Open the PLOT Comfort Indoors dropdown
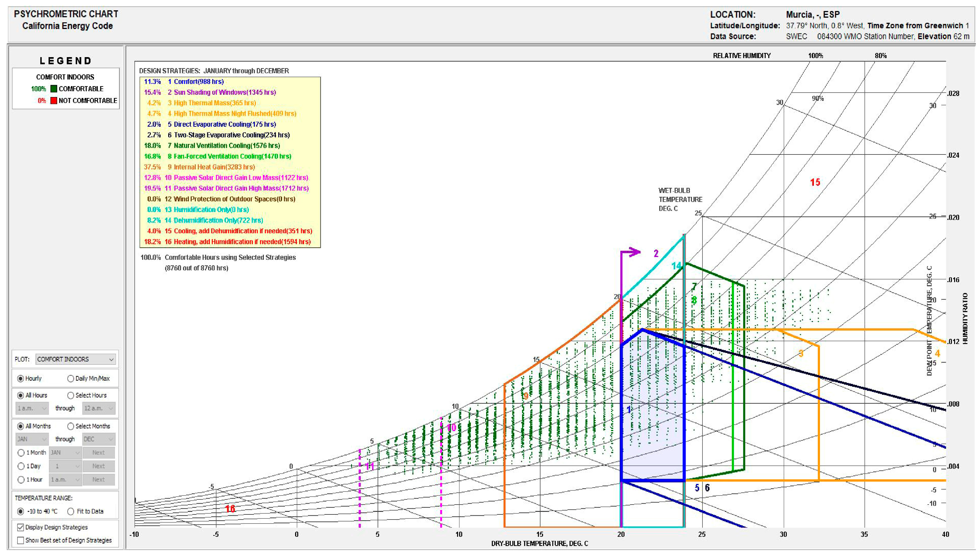 (75, 359)
